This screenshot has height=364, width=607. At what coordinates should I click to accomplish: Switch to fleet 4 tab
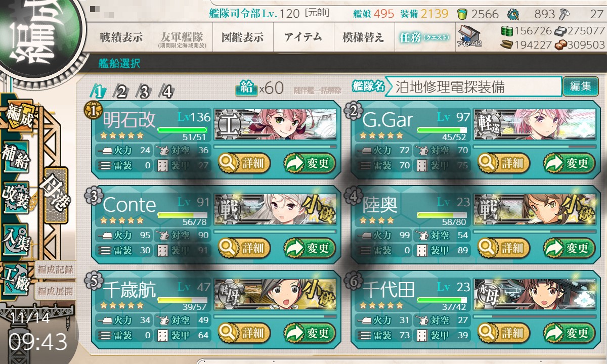coord(166,92)
